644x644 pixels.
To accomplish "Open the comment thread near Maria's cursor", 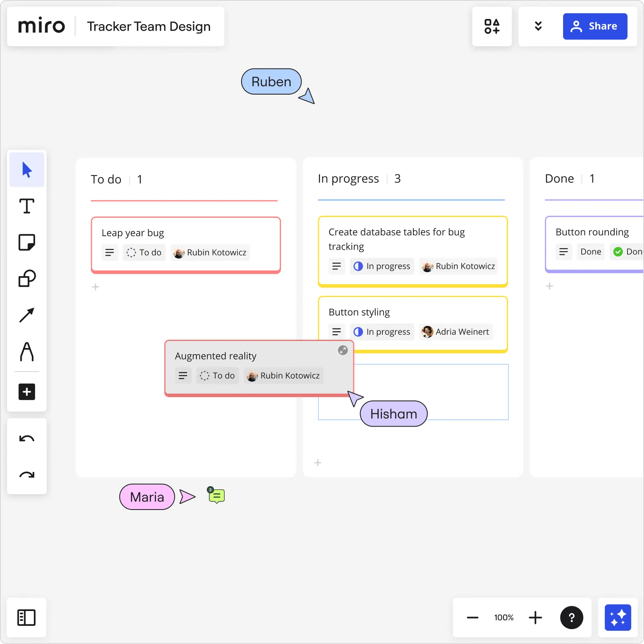I will [x=216, y=496].
